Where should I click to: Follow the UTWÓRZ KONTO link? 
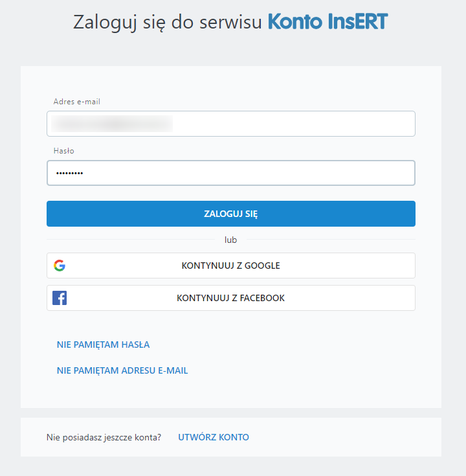[214, 437]
